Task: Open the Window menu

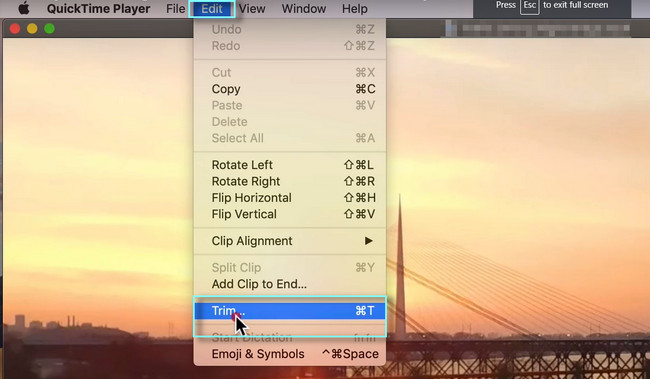Action: (x=304, y=9)
